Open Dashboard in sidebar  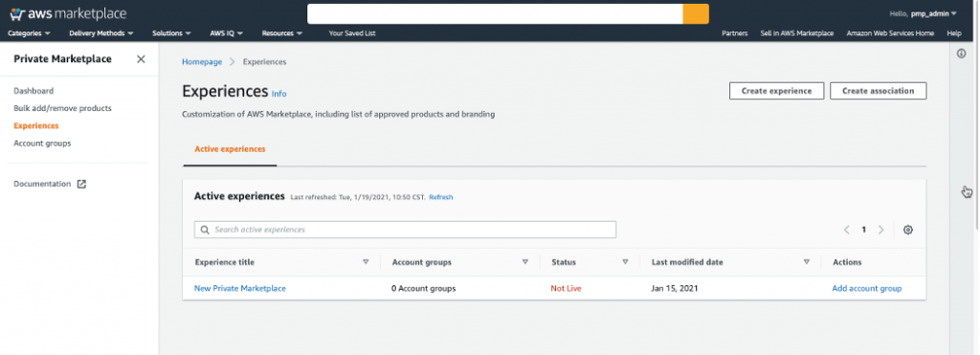(33, 91)
